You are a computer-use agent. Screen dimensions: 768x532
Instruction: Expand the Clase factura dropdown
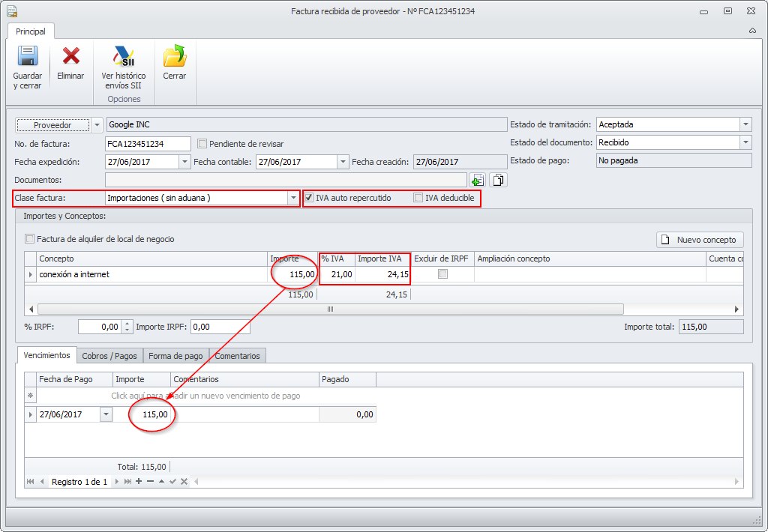(x=293, y=198)
